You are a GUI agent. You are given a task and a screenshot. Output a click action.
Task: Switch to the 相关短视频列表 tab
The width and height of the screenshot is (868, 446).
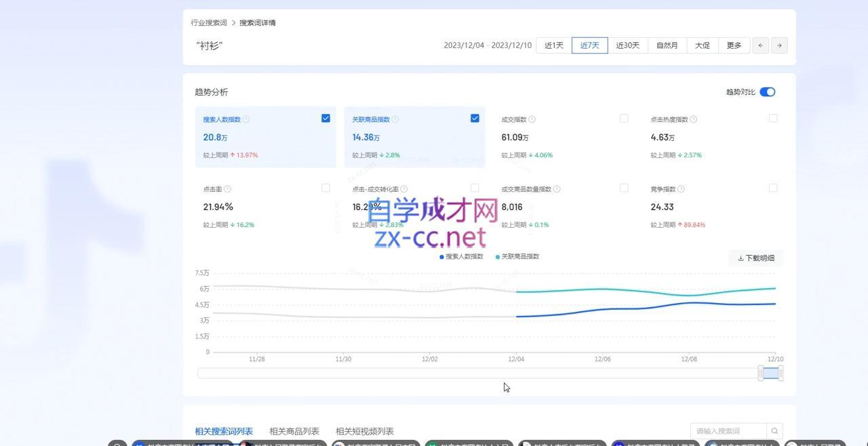(x=364, y=430)
